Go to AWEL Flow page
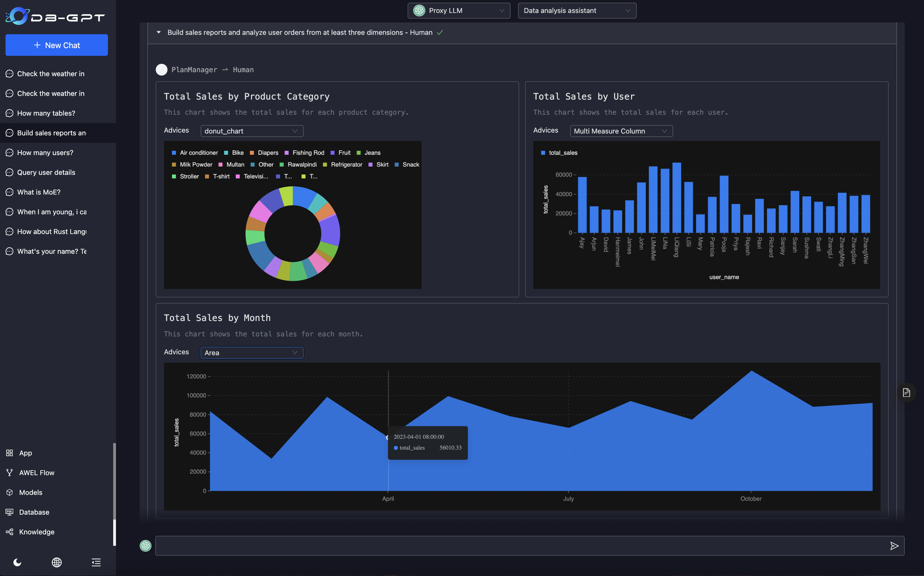Screen dimensions: 924x576 (37, 472)
